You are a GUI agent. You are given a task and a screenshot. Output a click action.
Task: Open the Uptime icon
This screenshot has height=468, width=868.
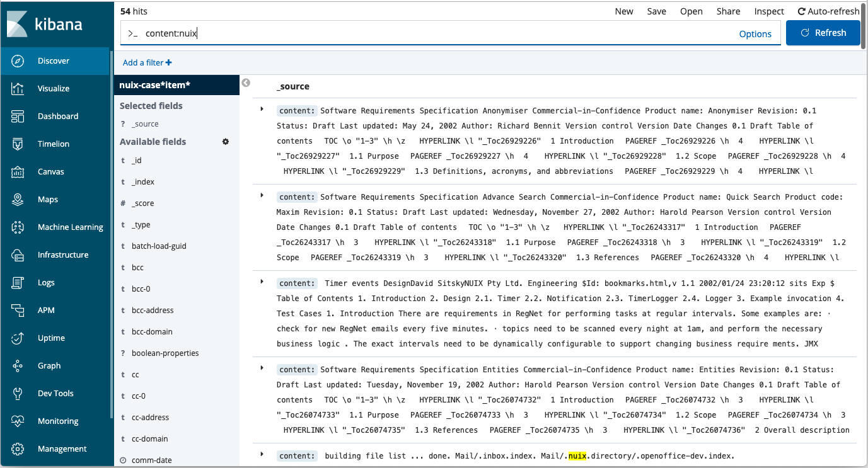[x=18, y=338]
